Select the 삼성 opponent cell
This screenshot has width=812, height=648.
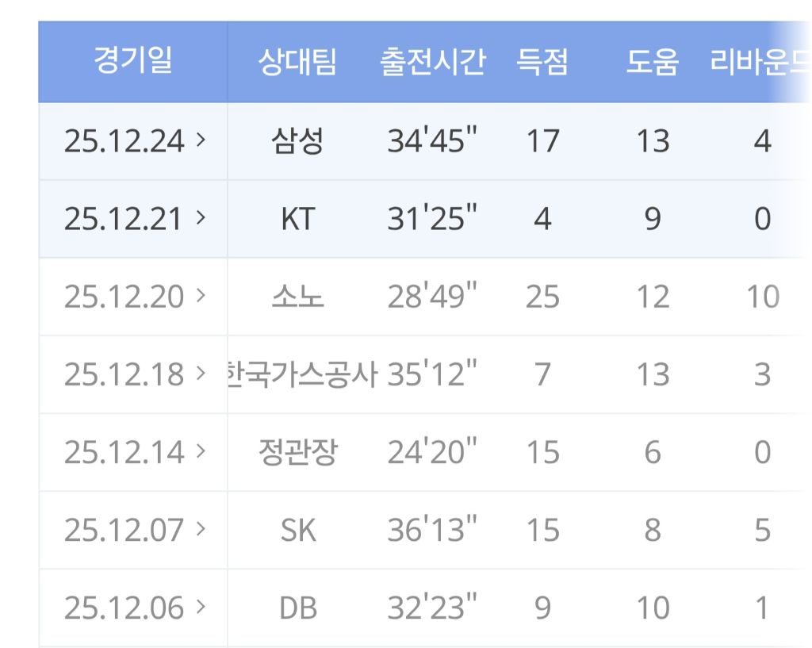pos(297,141)
